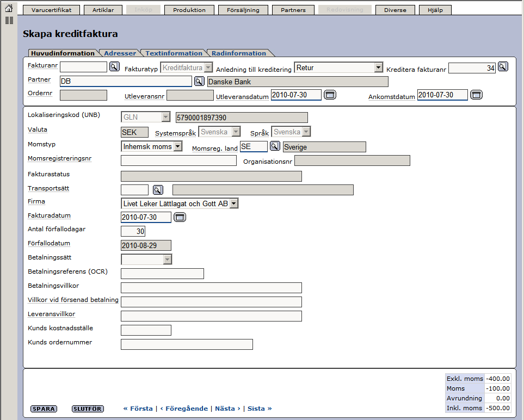Viewport: 524px width, 420px height.
Task: Open the Produktion menu
Action: click(x=189, y=10)
